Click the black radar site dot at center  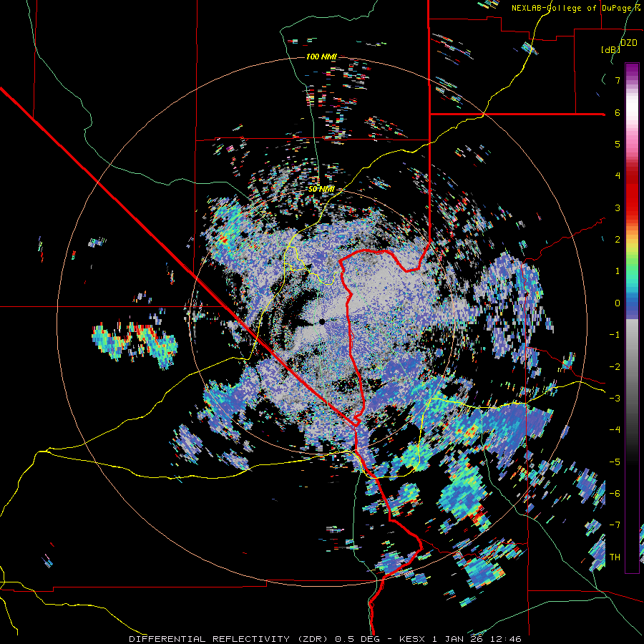tap(322, 321)
